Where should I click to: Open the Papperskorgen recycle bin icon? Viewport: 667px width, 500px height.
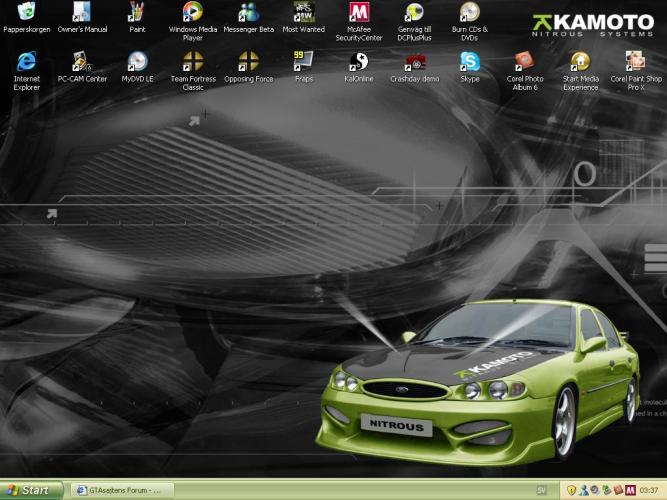[x=27, y=13]
